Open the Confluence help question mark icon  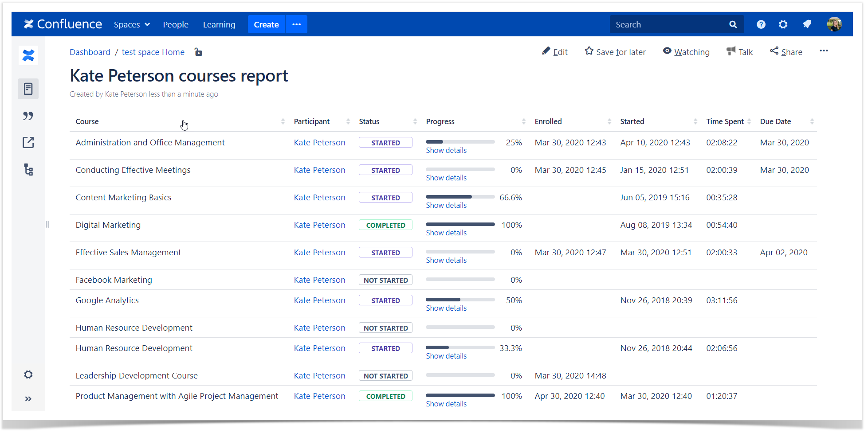click(x=761, y=24)
